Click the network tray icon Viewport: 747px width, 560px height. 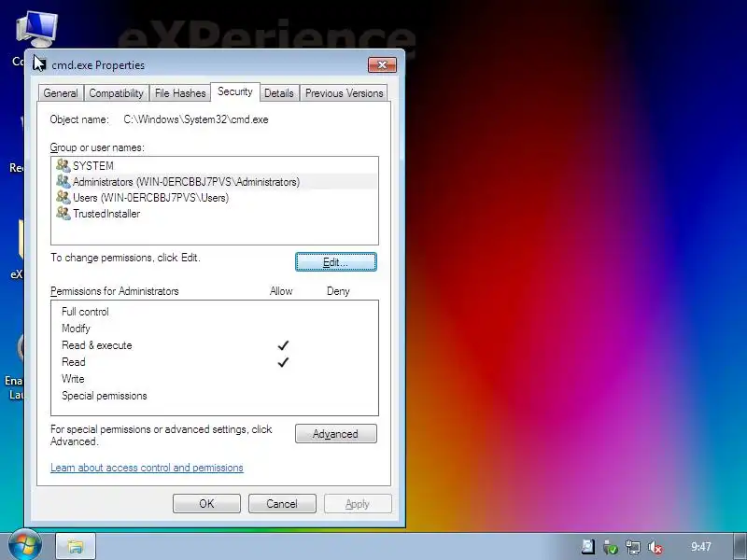point(633,547)
